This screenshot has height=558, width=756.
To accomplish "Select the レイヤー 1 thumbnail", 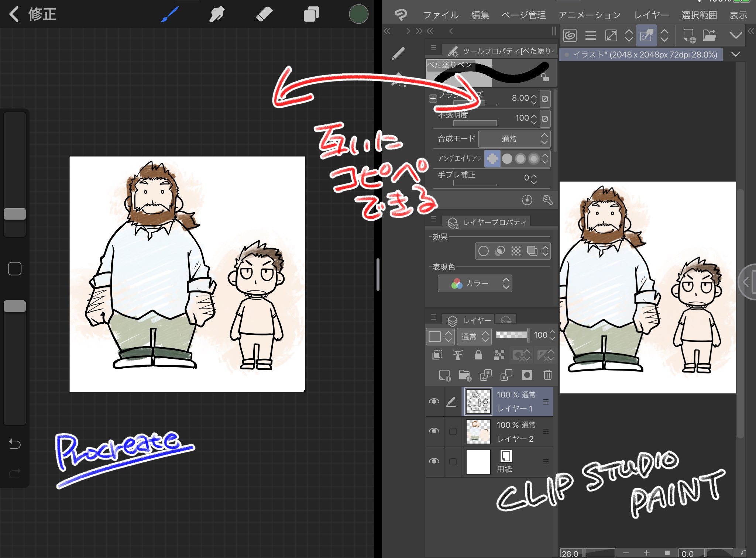I will (478, 402).
